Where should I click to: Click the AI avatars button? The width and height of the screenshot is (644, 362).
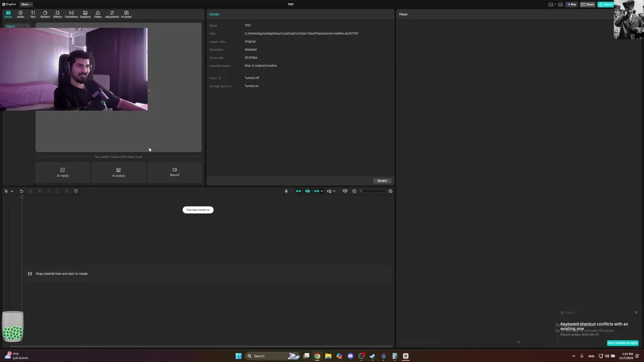pyautogui.click(x=119, y=172)
